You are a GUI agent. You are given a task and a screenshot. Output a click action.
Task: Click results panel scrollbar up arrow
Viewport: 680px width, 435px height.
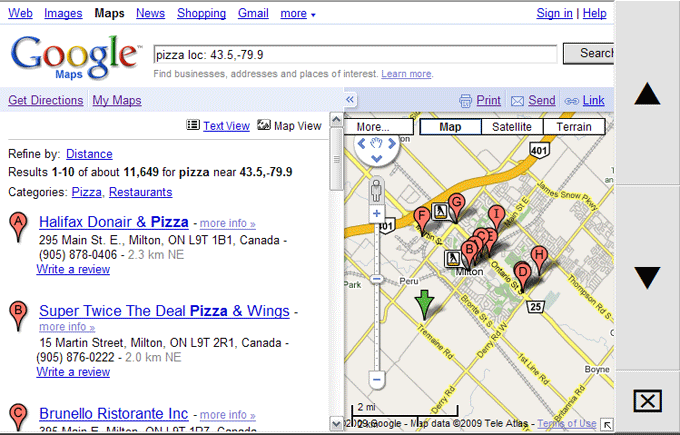[x=336, y=119]
